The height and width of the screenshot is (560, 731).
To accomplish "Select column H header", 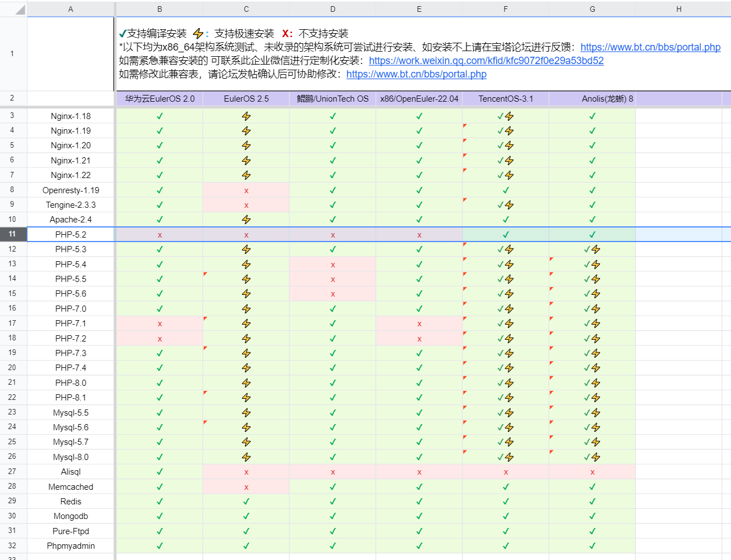I will point(679,9).
